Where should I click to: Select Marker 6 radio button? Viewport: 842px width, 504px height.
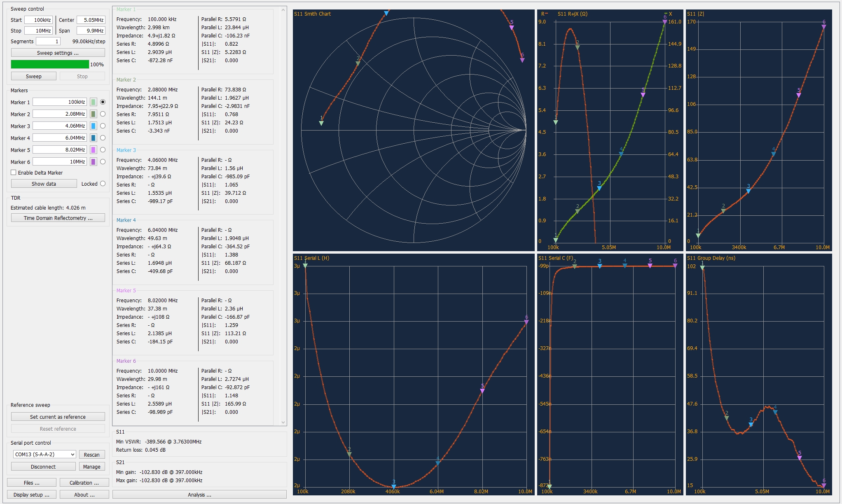[103, 161]
